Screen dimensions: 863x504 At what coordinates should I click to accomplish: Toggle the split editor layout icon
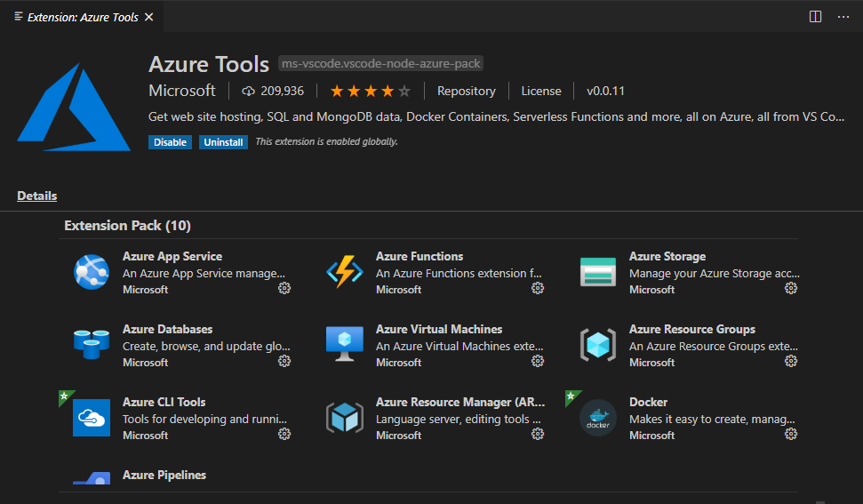816,17
